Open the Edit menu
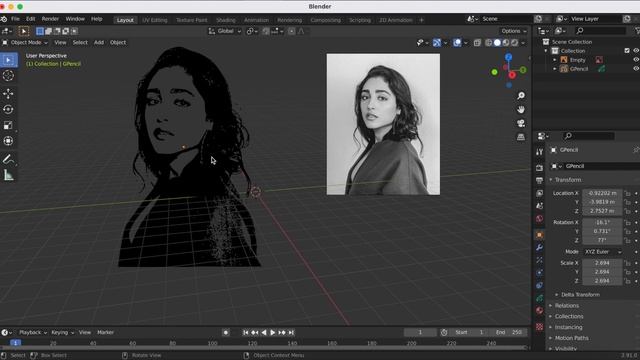Image resolution: width=640 pixels, height=360 pixels. (x=31, y=19)
